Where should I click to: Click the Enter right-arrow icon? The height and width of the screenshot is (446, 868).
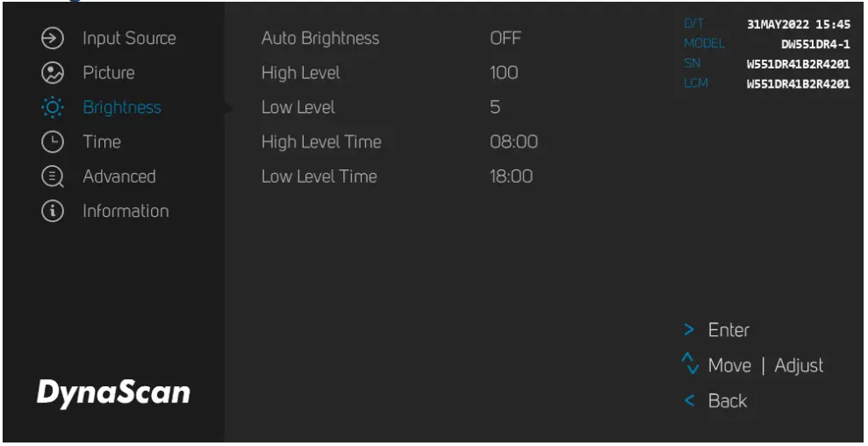pos(690,331)
